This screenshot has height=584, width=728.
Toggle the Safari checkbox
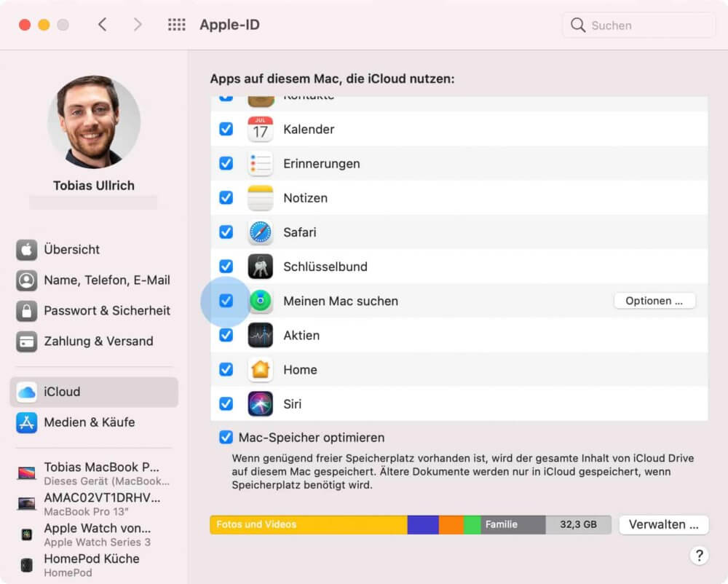(226, 232)
